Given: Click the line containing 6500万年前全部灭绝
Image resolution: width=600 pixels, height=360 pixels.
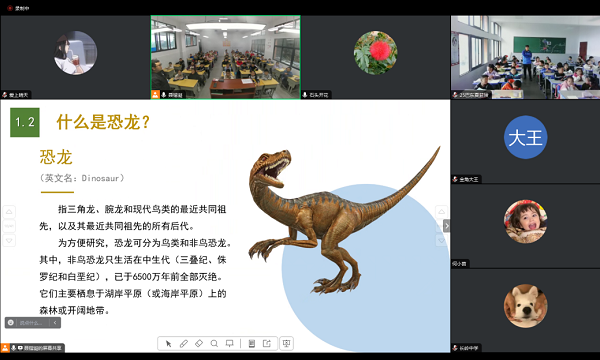Looking at the screenshot, I should coord(131,277).
